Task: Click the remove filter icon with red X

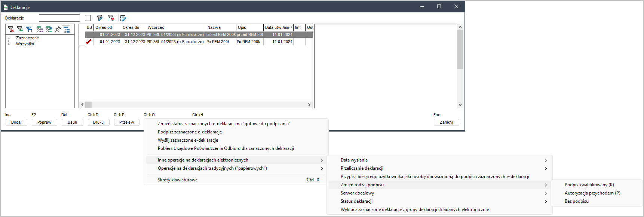Action: click(11, 29)
